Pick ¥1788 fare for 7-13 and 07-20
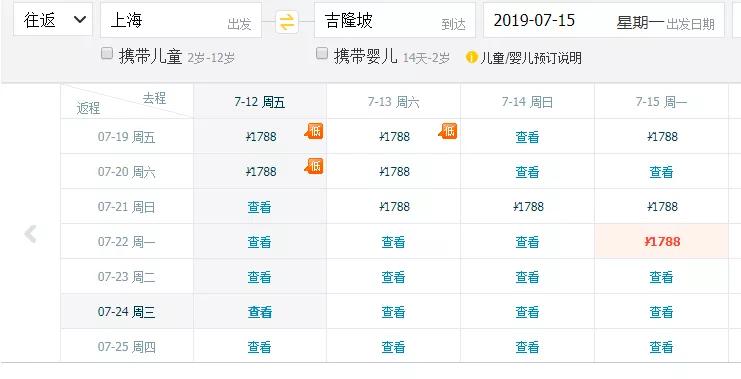Screen dimensions: 741x379 (395, 172)
